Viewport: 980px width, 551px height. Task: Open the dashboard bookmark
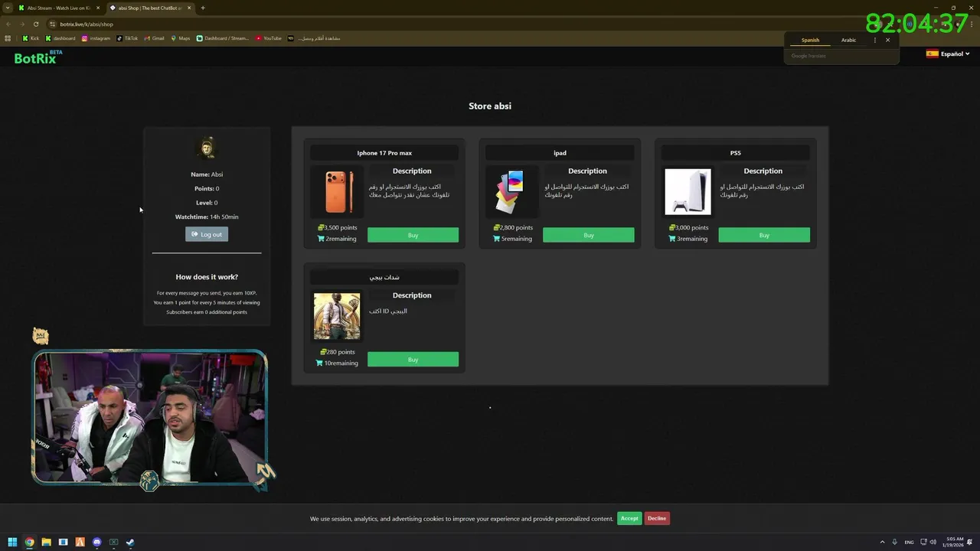(x=60, y=38)
